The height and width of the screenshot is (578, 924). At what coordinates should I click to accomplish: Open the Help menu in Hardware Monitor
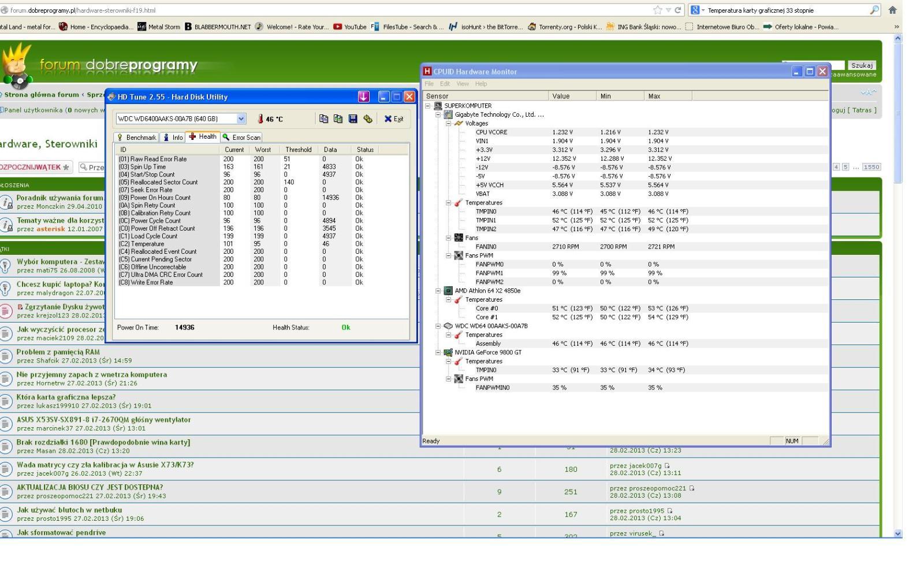pyautogui.click(x=481, y=84)
